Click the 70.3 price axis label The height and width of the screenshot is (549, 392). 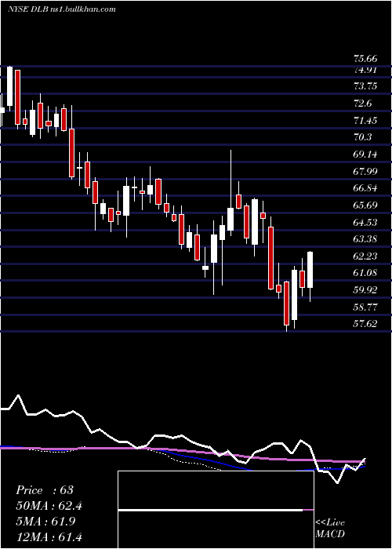point(362,137)
